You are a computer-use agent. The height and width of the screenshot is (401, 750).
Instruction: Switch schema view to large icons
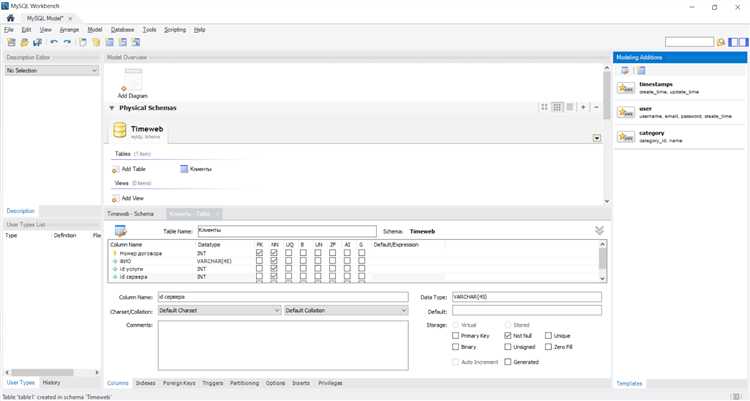544,107
